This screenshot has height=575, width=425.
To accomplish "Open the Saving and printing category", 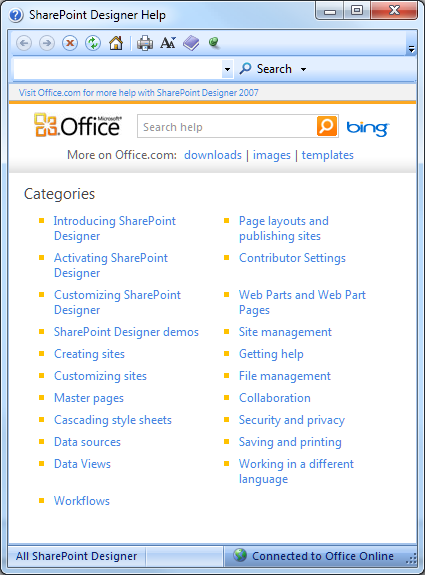I will [290, 442].
